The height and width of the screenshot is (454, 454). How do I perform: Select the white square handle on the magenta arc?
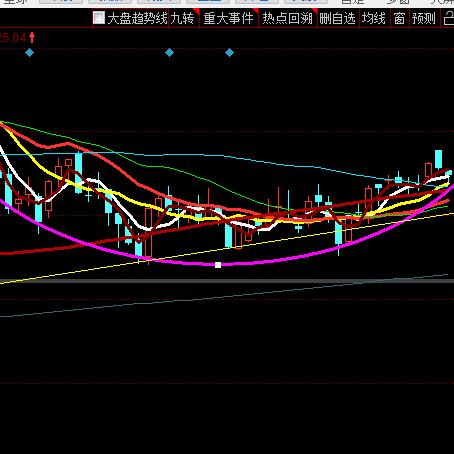click(x=218, y=265)
